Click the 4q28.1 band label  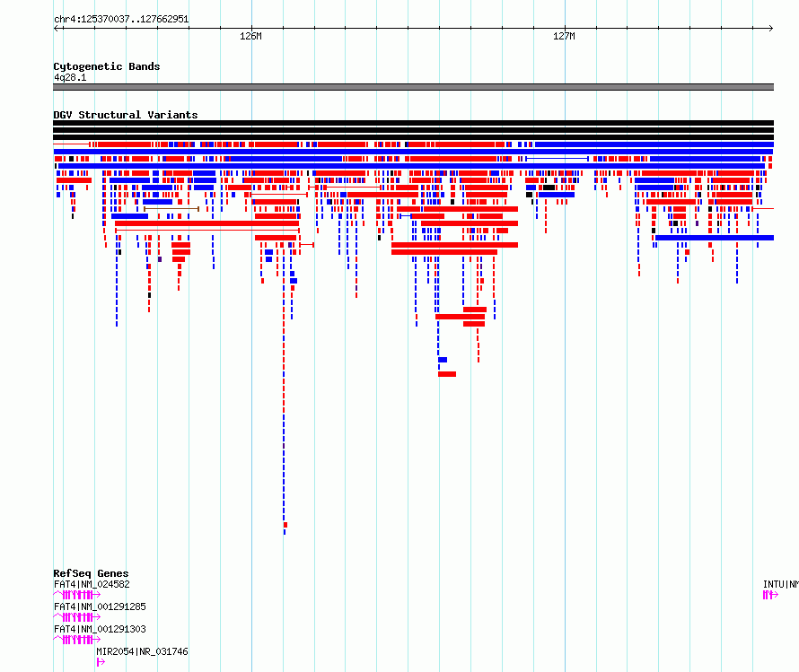coord(70,77)
